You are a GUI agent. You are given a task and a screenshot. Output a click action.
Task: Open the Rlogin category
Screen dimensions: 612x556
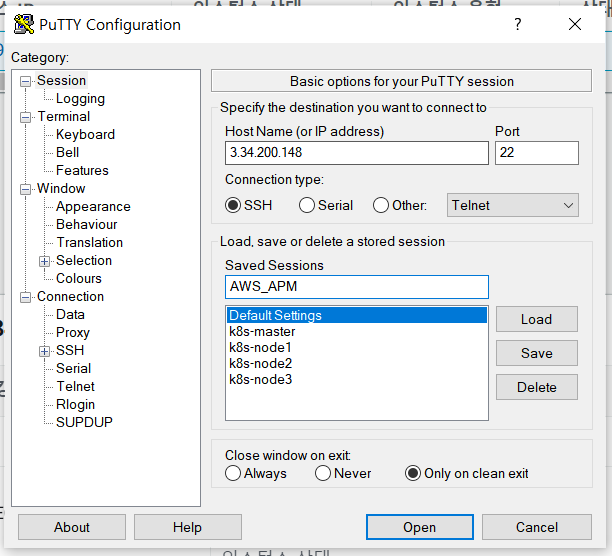(75, 404)
